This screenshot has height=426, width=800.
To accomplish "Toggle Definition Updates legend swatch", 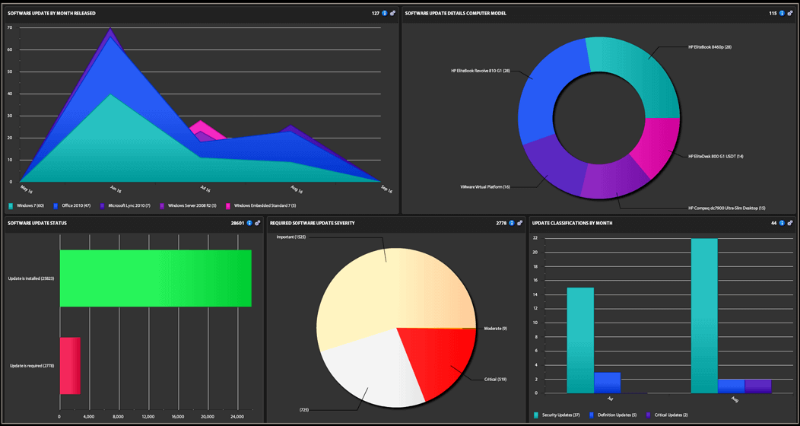I will 592,415.
